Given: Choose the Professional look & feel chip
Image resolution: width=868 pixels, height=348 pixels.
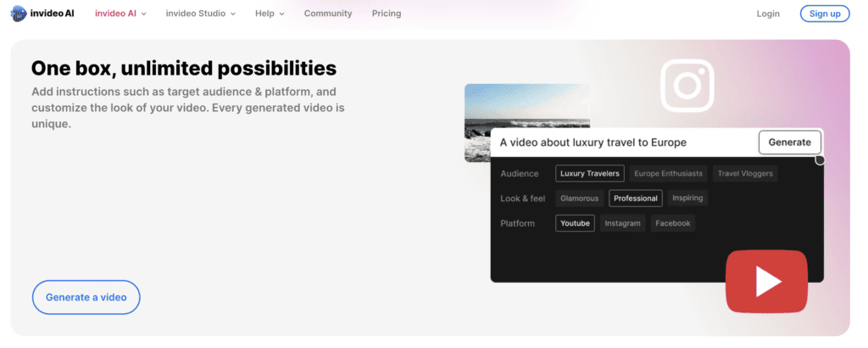Looking at the screenshot, I should click(x=636, y=199).
